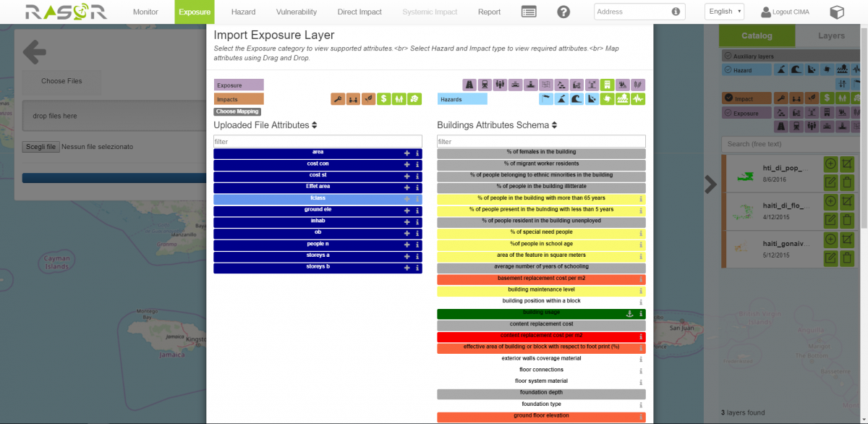Edit the haiti_di_flo layer with pencil icon
Viewport: 868px width, 424px height.
[x=830, y=219]
